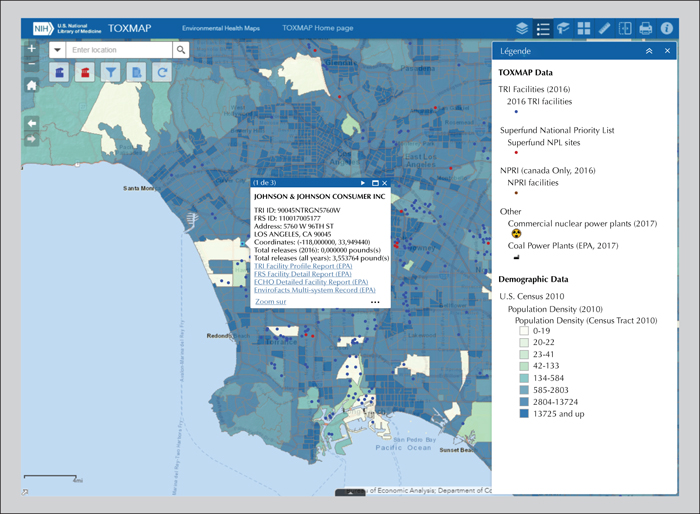Click the Enter location search field
The image size is (700, 514).
[x=119, y=50]
